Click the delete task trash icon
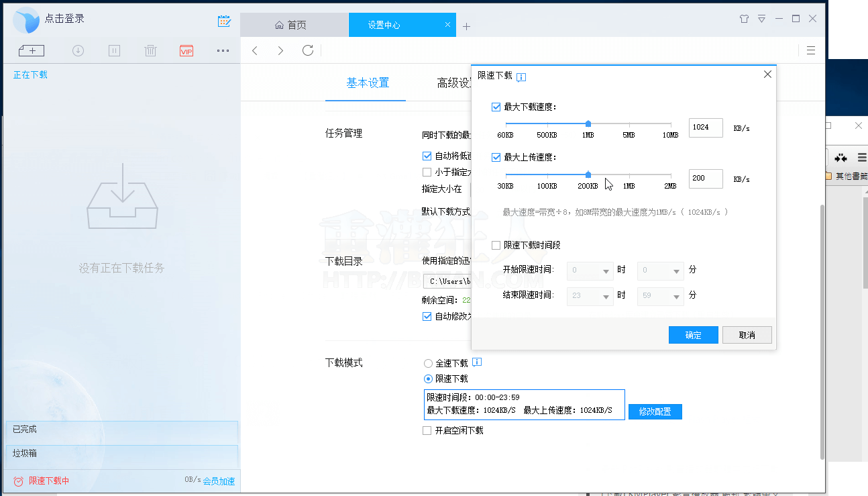868x496 pixels. [150, 50]
